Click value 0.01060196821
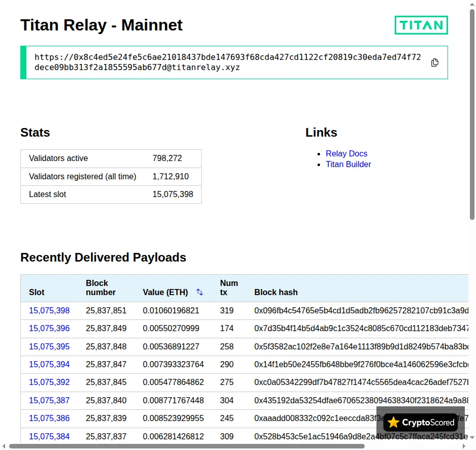Screen dimensions: 476x450 pyautogui.click(x=171, y=310)
